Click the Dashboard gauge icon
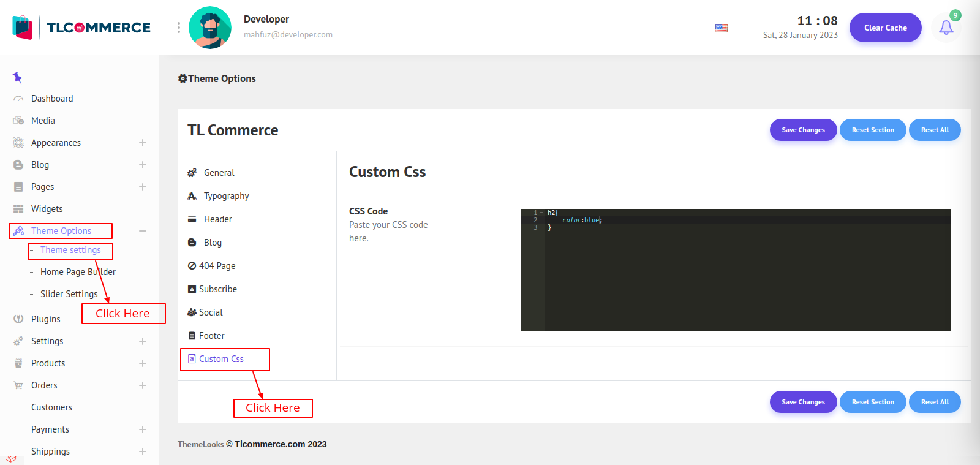The height and width of the screenshot is (465, 980). pos(18,99)
